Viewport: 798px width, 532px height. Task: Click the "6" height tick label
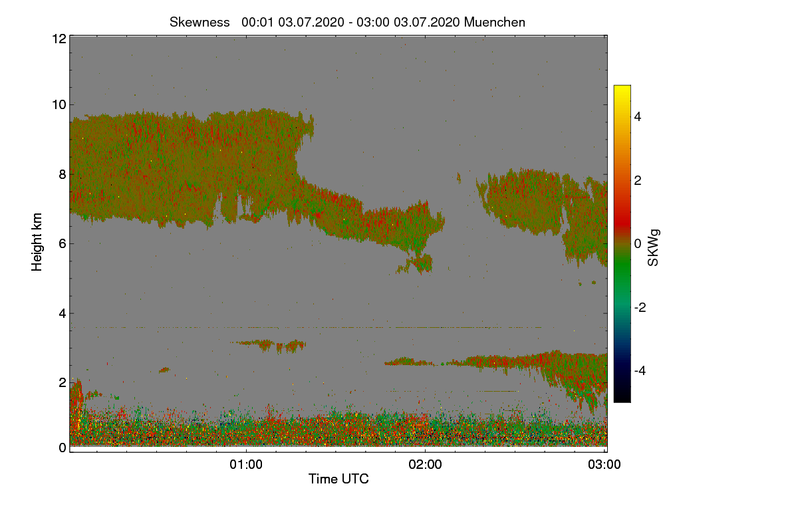62,243
